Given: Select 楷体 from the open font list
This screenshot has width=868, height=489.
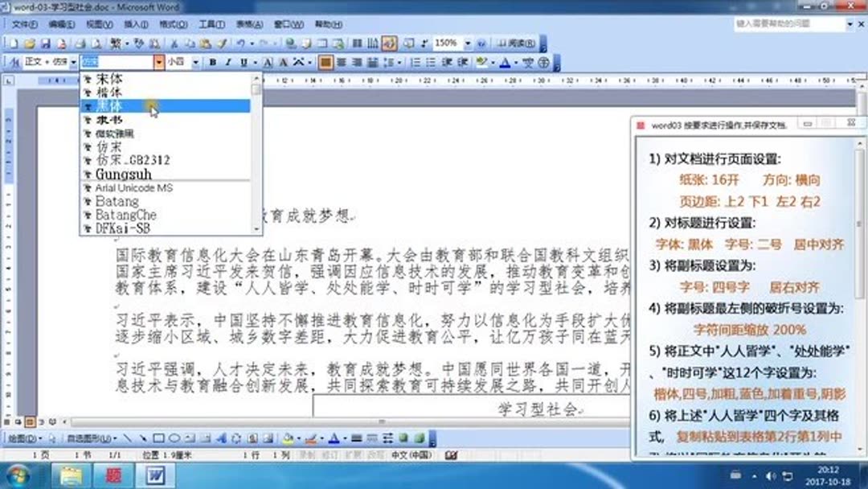Looking at the screenshot, I should pos(108,92).
